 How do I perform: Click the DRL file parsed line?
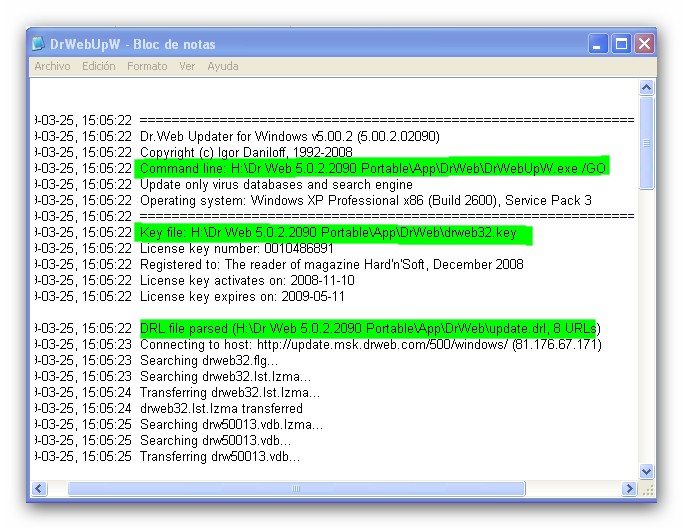click(x=368, y=328)
